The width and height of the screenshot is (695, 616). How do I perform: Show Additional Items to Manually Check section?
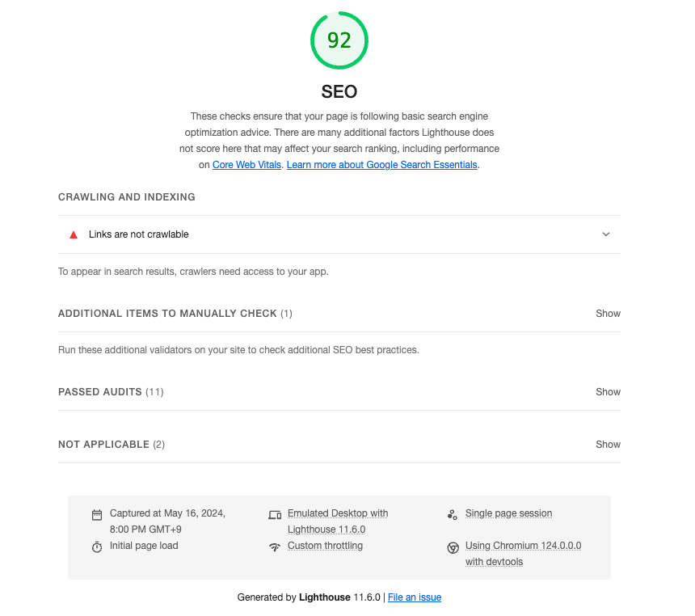click(x=608, y=314)
